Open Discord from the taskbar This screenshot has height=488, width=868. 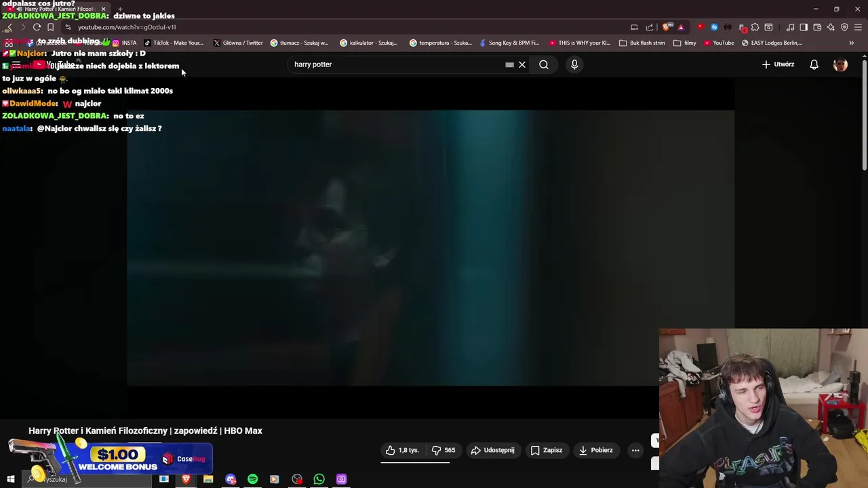tap(231, 479)
